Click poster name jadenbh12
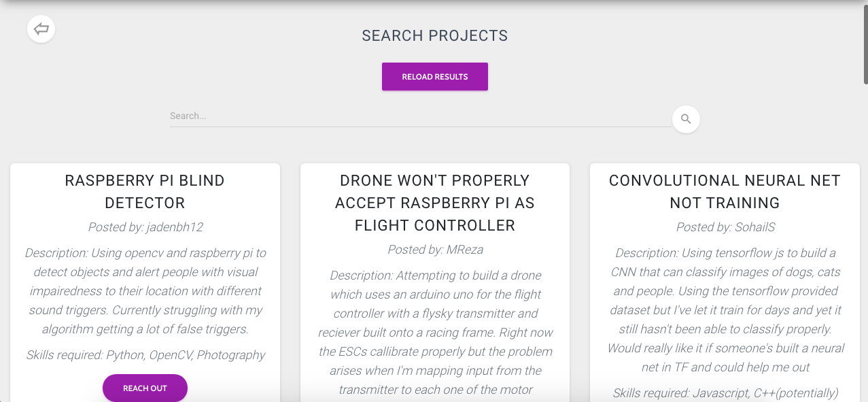Image resolution: width=868 pixels, height=402 pixels. (174, 227)
